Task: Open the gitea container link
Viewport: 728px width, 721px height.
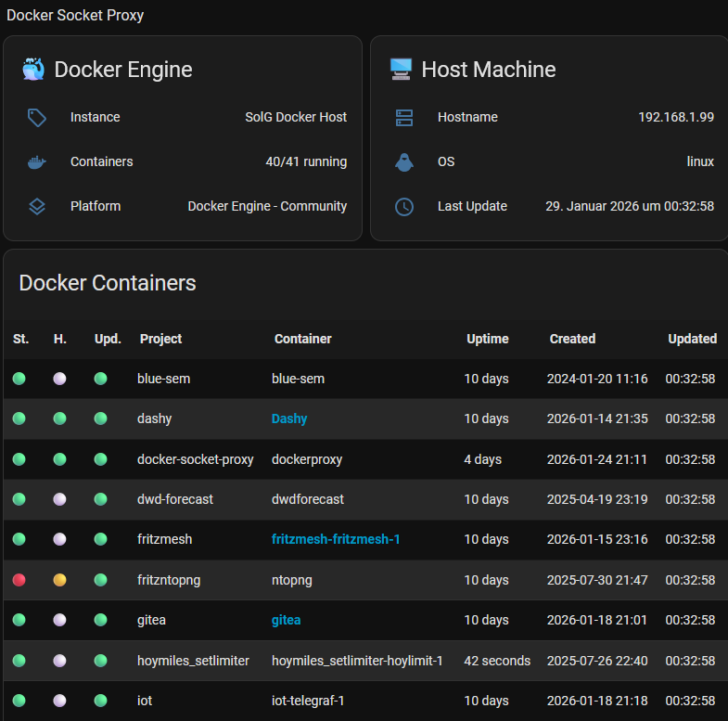Action: 286,620
